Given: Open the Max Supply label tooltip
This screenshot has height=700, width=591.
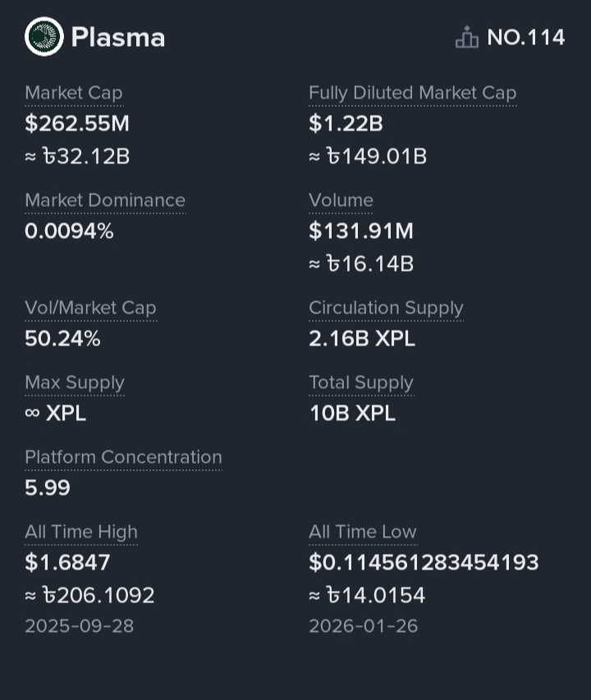Looking at the screenshot, I should (75, 383).
